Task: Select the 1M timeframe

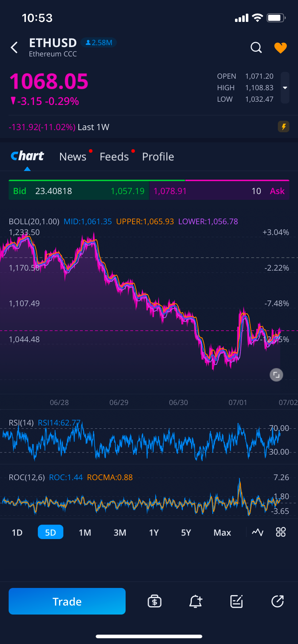Action: 85,532
